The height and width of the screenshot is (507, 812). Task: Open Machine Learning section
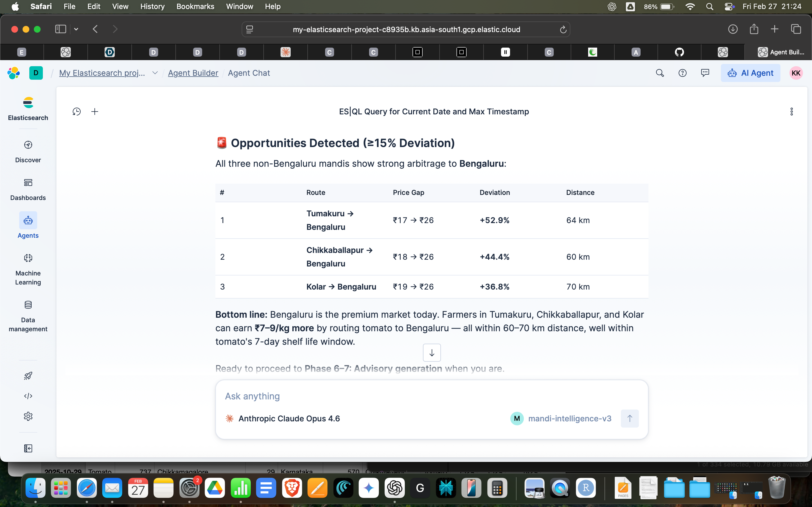pos(28,269)
